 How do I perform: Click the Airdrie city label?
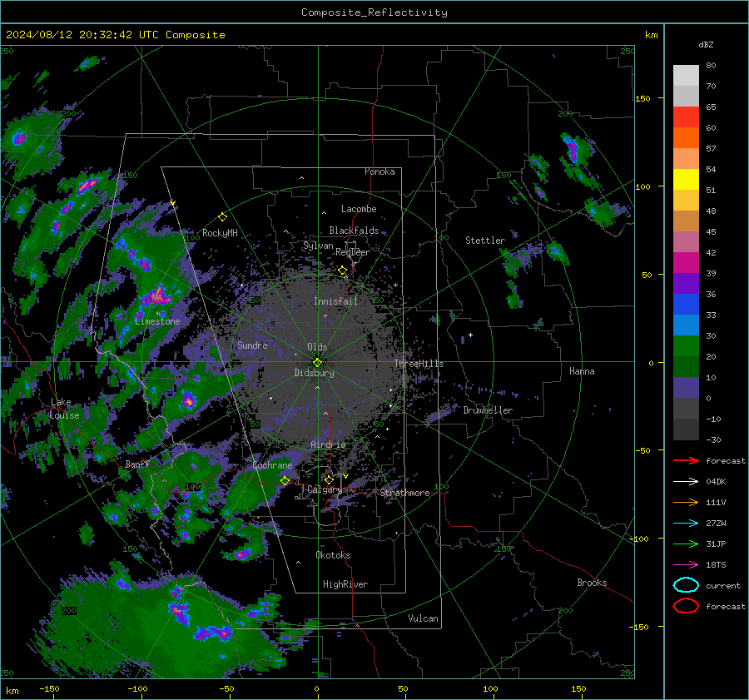pyautogui.click(x=328, y=444)
